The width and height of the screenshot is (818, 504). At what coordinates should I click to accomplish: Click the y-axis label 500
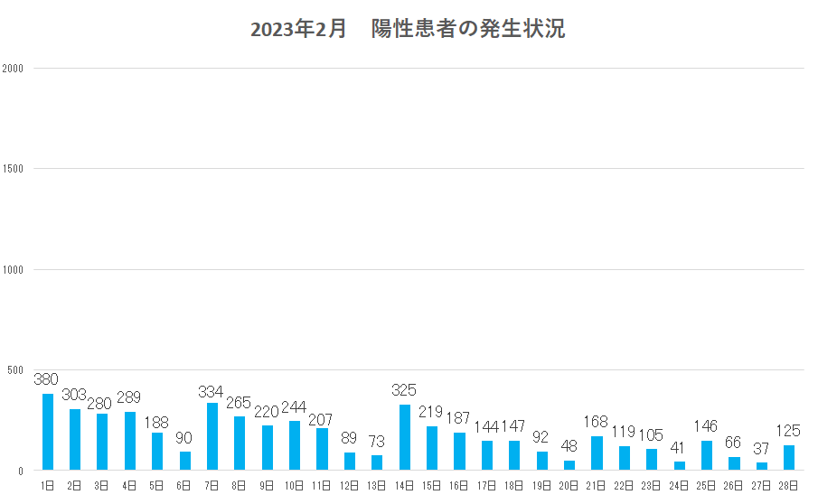(15, 370)
